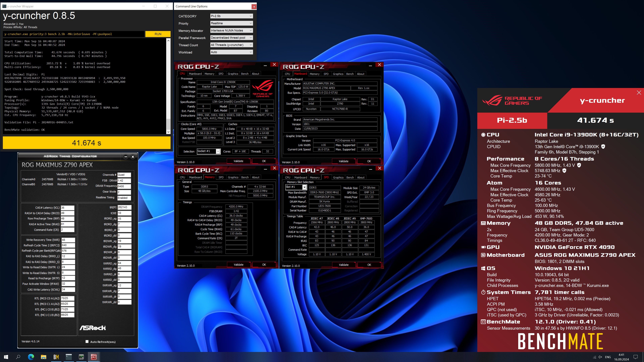The height and width of the screenshot is (362, 644).
Task: Select the Mainboard tab in CPU-Z CPU window
Action: click(x=195, y=74)
